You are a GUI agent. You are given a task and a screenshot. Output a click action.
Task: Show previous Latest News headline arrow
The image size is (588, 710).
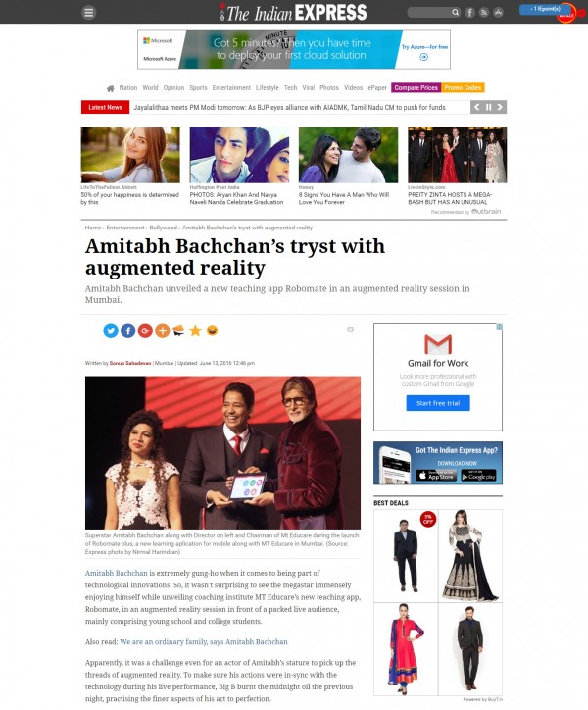(476, 107)
